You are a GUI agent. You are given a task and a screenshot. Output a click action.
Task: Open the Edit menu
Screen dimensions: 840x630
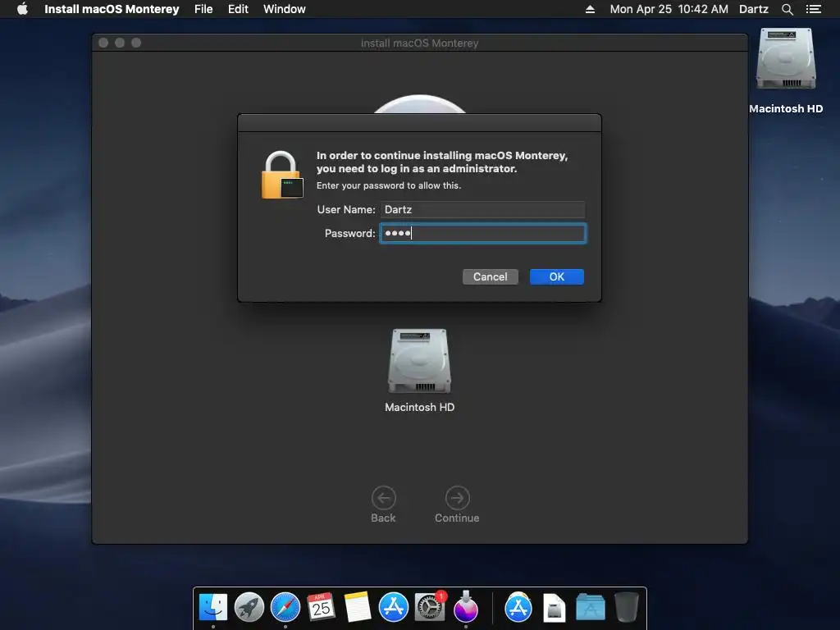point(238,9)
